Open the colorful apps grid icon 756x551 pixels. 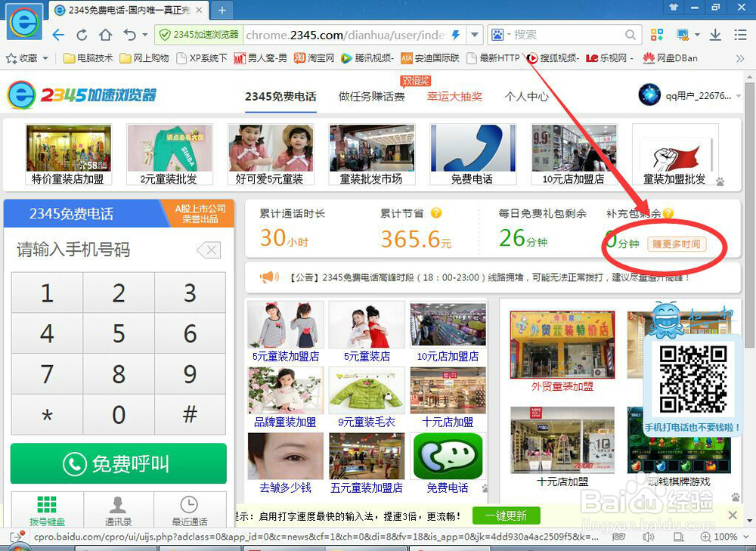coord(657,35)
